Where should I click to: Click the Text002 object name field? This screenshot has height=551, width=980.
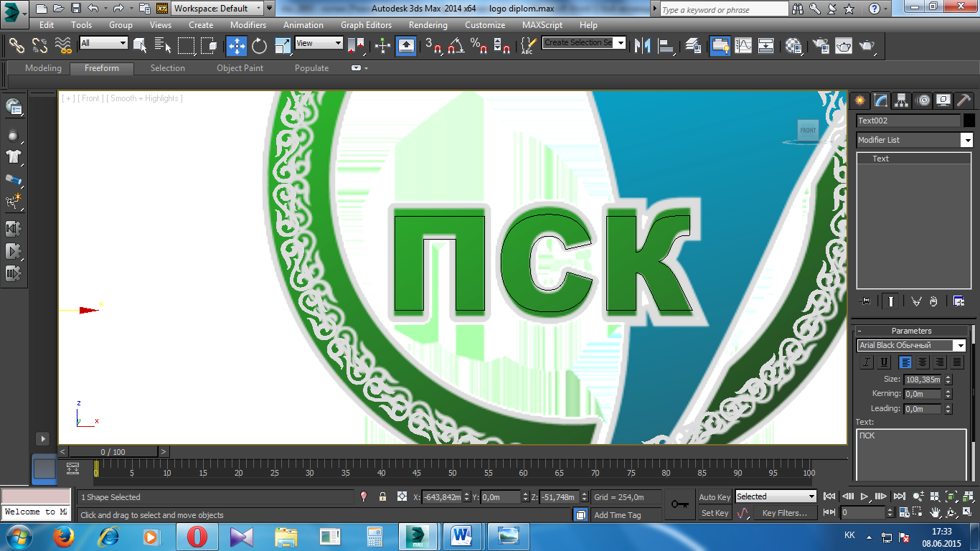(908, 121)
